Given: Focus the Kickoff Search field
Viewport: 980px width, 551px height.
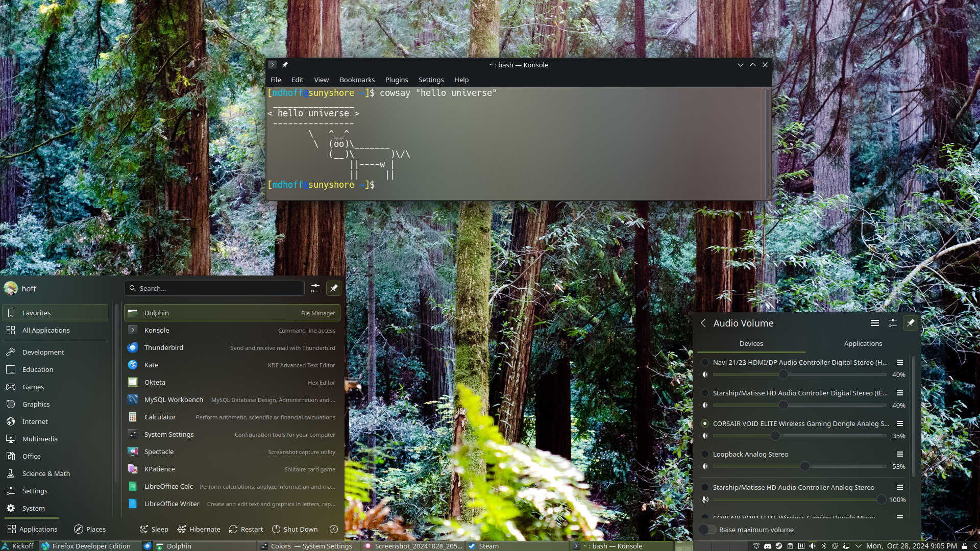Looking at the screenshot, I should tap(214, 288).
